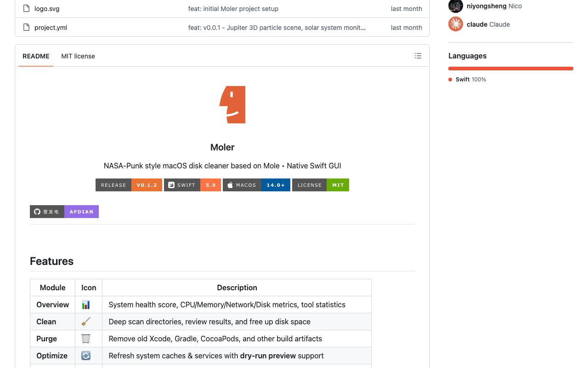Click Claude's orange starburst avatar
This screenshot has height=368, width=588.
click(x=456, y=24)
